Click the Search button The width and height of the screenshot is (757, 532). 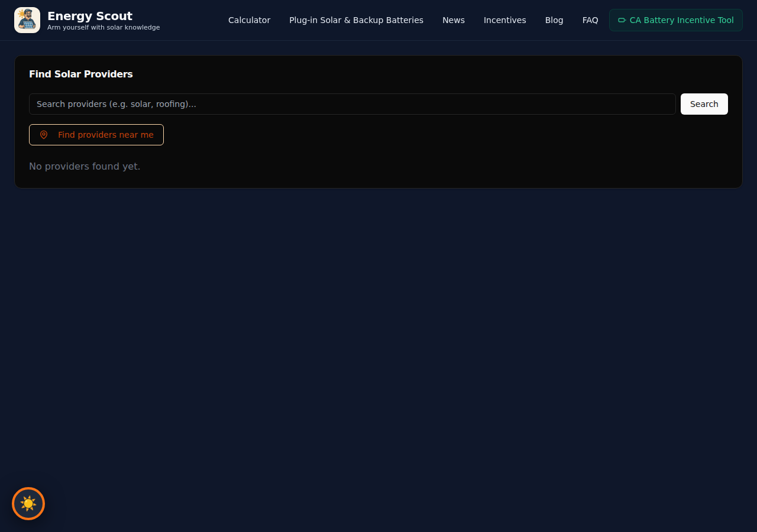click(x=704, y=104)
